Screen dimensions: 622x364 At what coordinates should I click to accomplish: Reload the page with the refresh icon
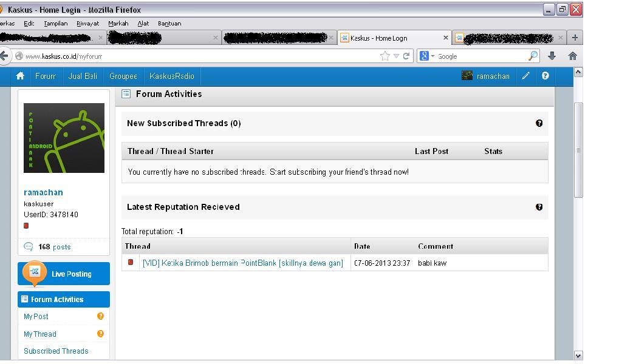pos(406,56)
